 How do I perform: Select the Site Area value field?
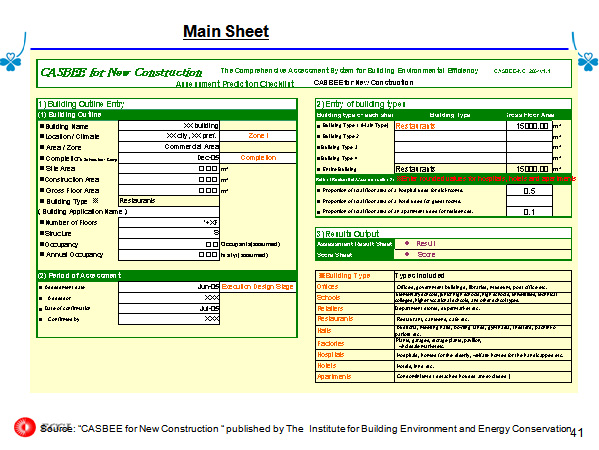169,168
